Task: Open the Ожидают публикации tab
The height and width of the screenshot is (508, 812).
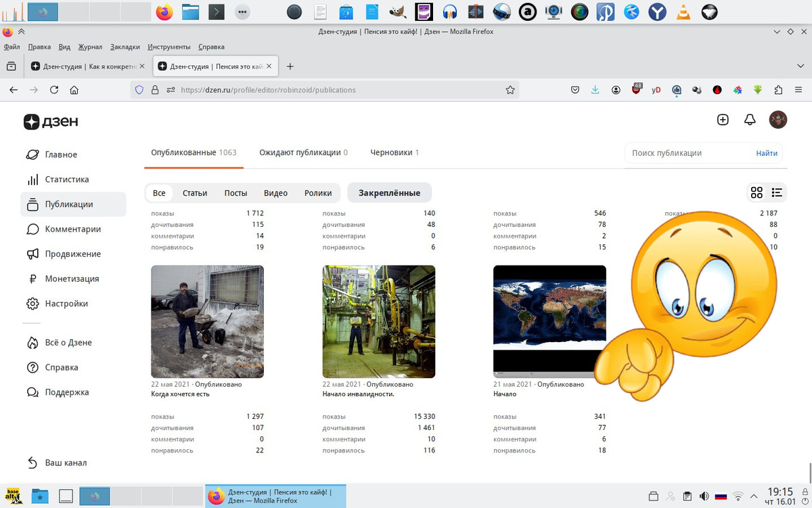Action: pos(303,152)
